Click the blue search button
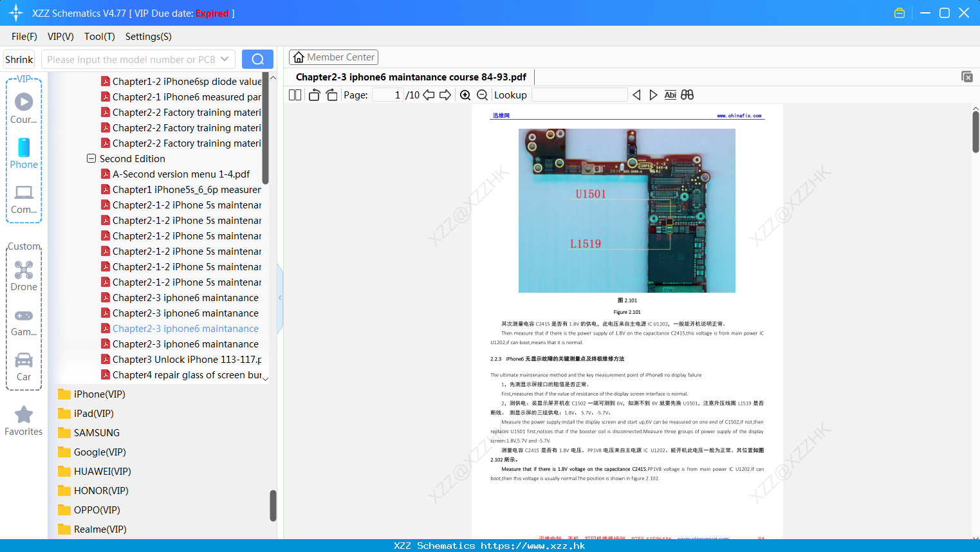The width and height of the screenshot is (980, 552). [x=257, y=59]
